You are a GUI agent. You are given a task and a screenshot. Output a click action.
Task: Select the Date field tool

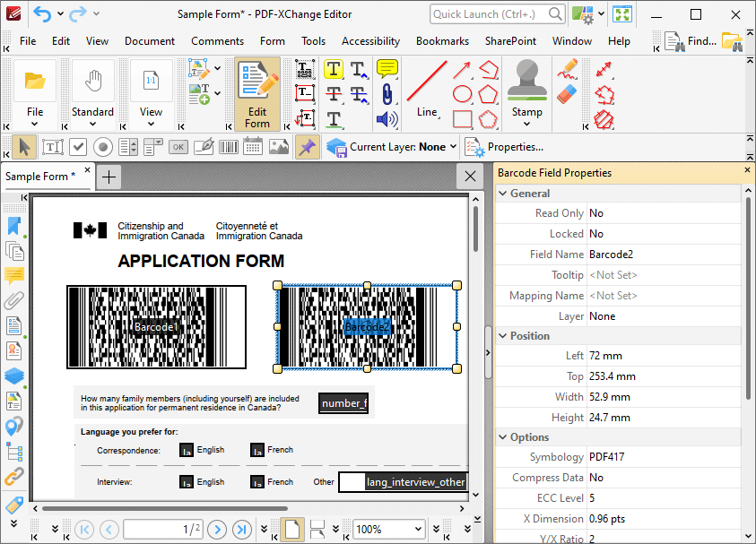tap(253, 147)
